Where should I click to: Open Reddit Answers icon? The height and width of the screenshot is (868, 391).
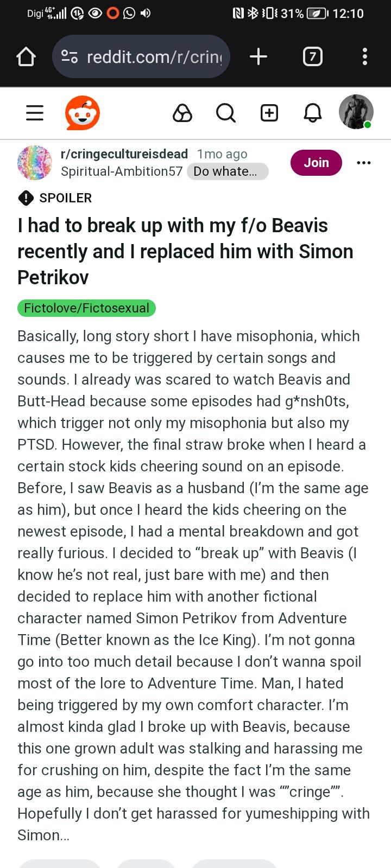pos(182,113)
